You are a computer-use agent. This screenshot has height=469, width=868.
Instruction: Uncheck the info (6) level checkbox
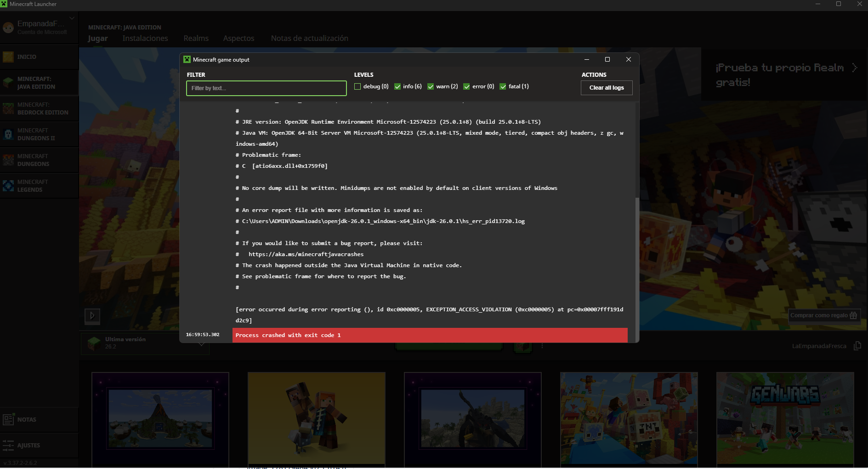397,86
